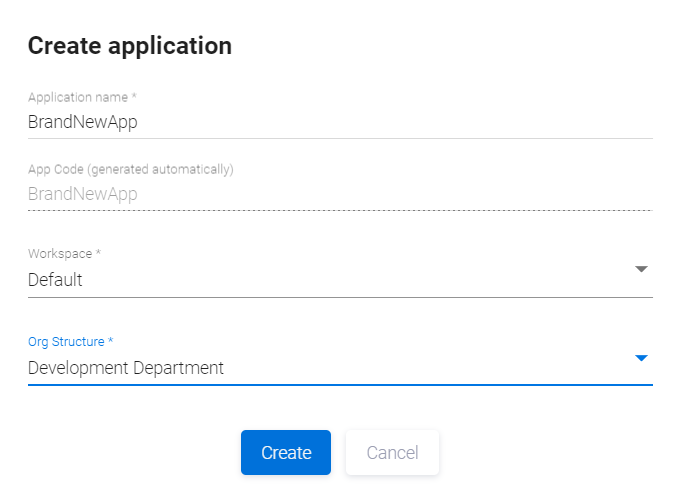This screenshot has width=682, height=492.
Task: Open the Workspace dropdown arrow
Action: coord(641,269)
